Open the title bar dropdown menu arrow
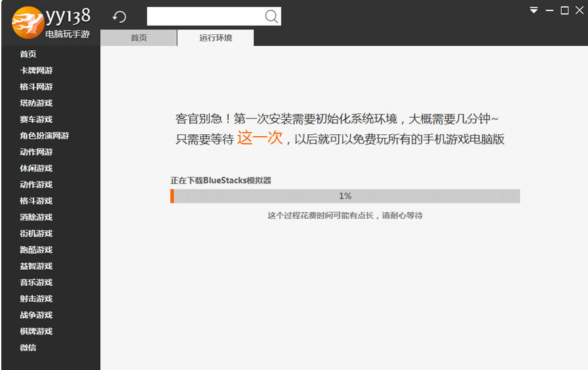The height and width of the screenshot is (370, 588). coord(534,10)
